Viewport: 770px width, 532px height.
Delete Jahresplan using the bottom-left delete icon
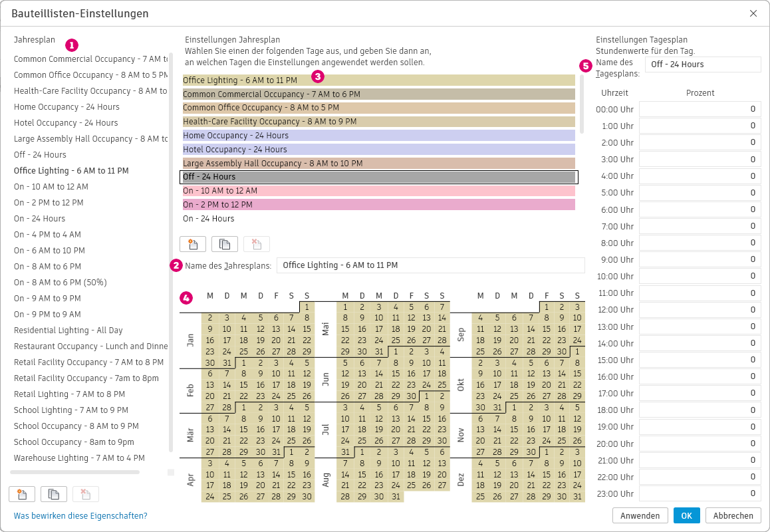(x=86, y=494)
